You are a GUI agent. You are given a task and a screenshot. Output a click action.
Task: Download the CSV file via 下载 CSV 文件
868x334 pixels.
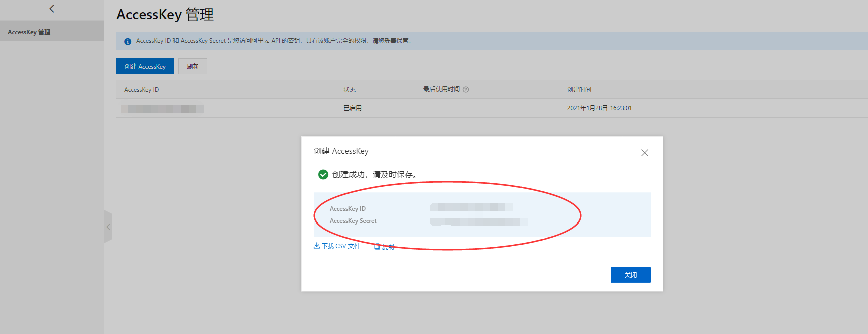337,246
